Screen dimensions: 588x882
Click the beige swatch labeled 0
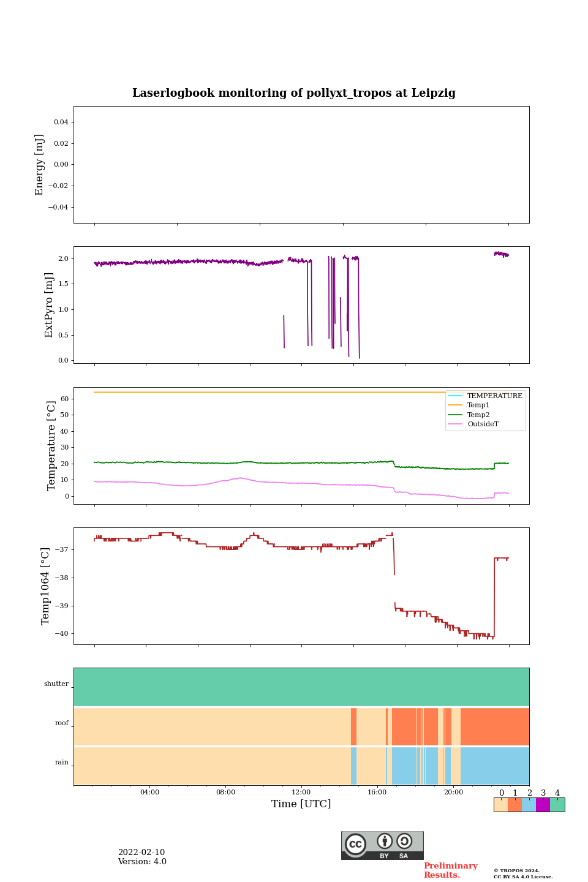(500, 805)
